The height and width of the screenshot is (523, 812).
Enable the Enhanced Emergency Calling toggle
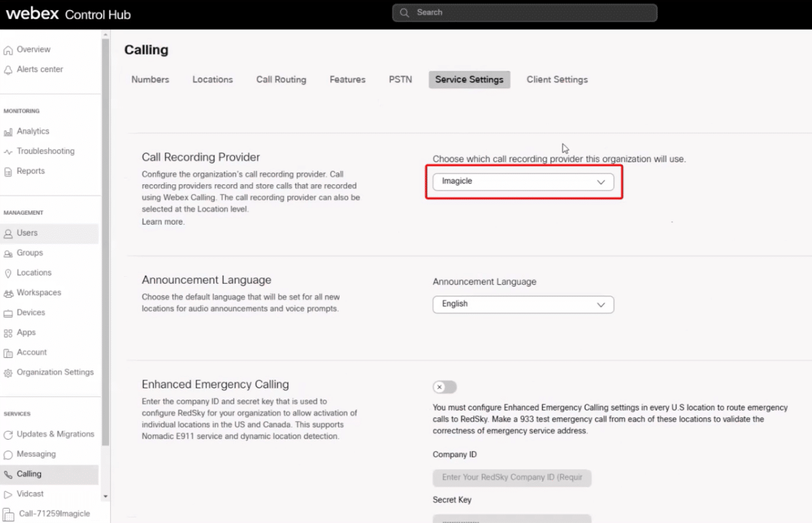click(445, 387)
